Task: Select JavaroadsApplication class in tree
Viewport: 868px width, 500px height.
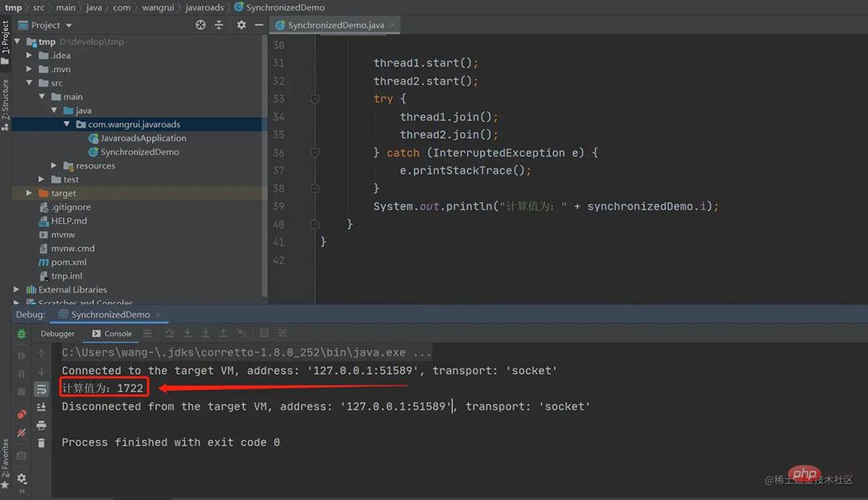Action: (x=138, y=138)
